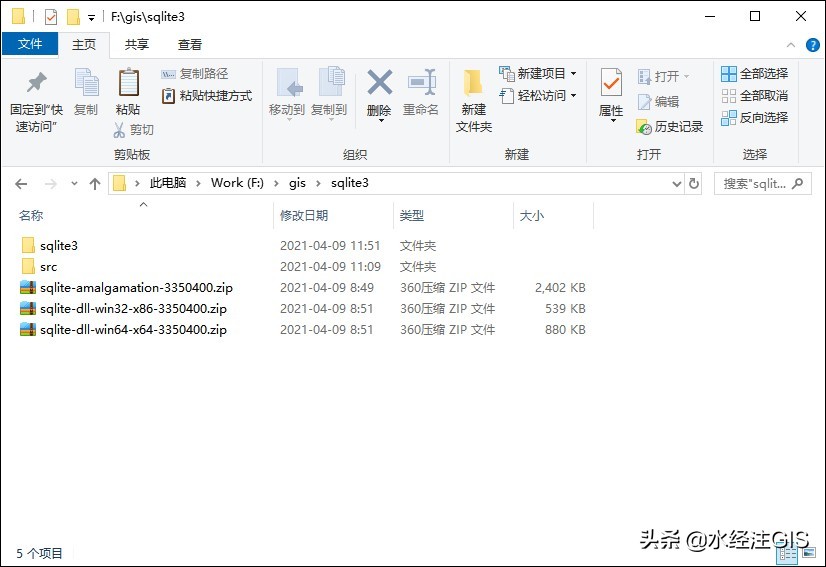Click the Edit (编辑) button
826x567 pixels.
658,101
